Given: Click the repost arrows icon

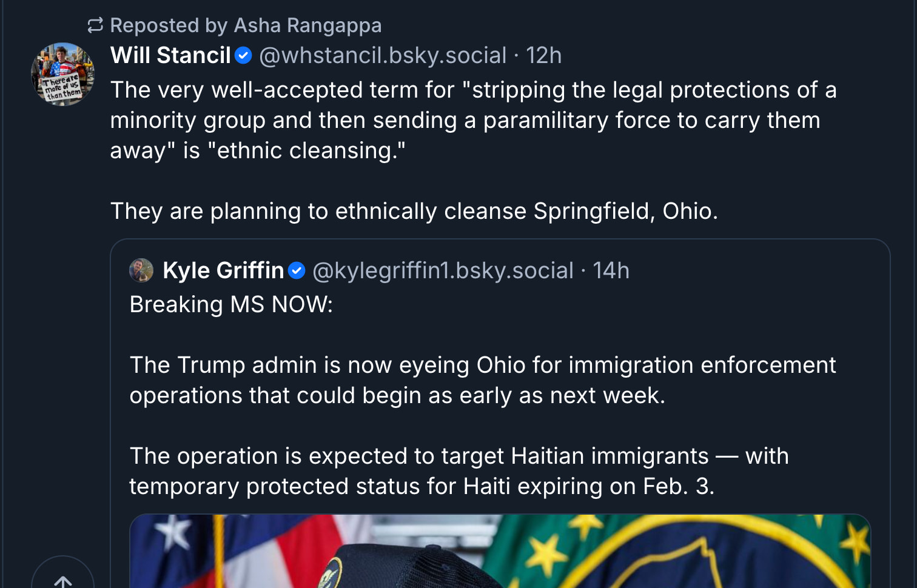Looking at the screenshot, I should click(x=95, y=25).
